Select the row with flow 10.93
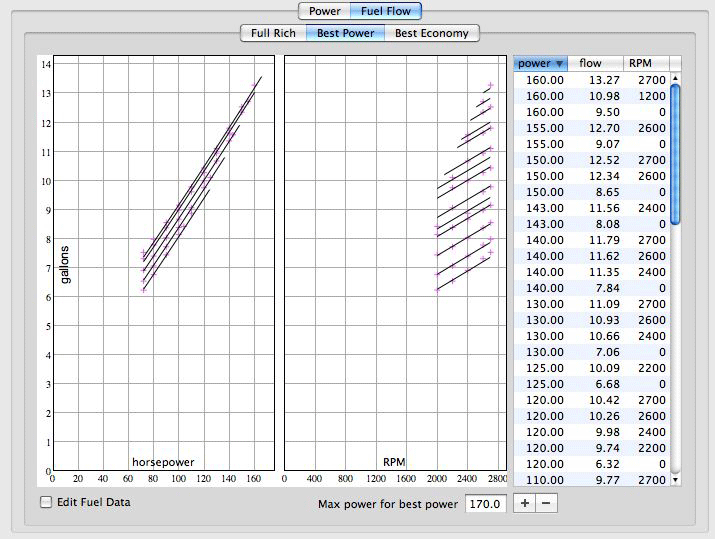The height and width of the screenshot is (539, 715). 592,320
